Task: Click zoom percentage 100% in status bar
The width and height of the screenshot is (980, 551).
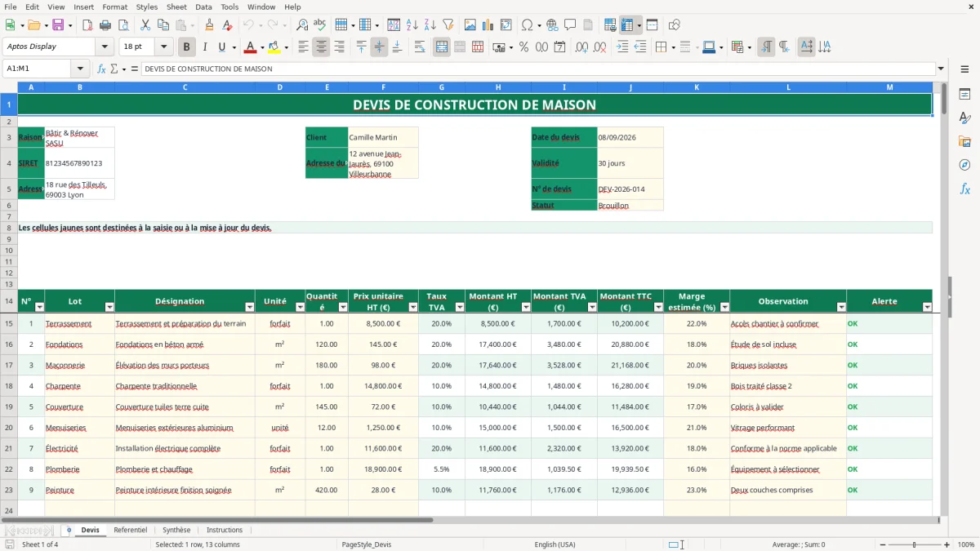Action: (966, 544)
